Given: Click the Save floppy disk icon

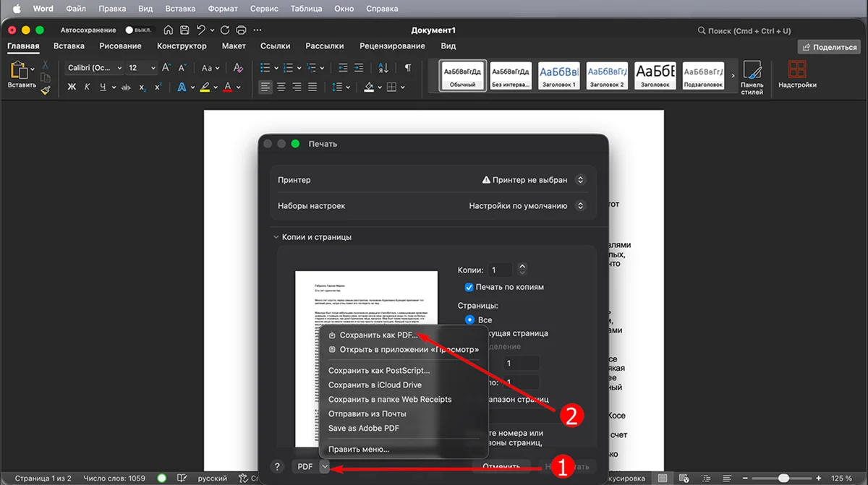Looking at the screenshot, I should coord(185,30).
